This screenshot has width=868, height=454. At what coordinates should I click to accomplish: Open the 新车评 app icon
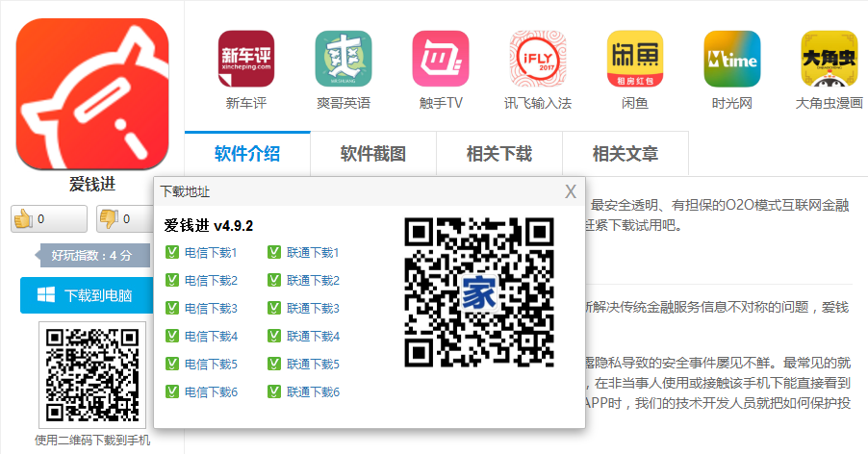245,60
